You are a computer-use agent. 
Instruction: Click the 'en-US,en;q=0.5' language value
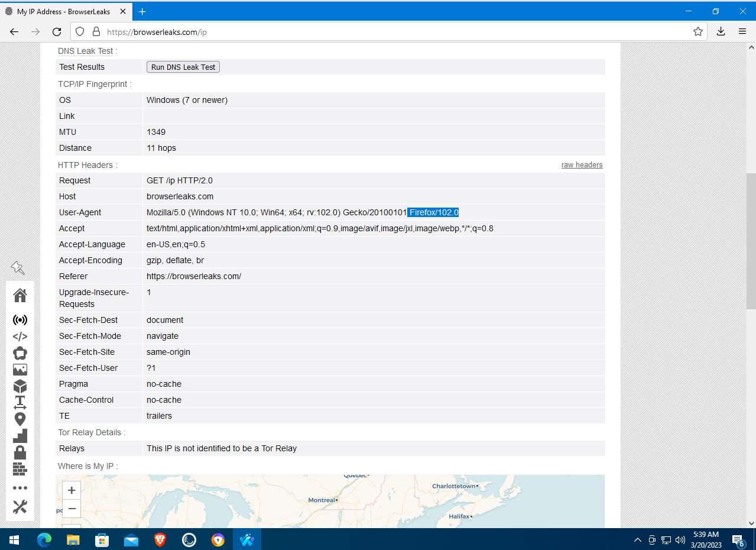tap(176, 244)
